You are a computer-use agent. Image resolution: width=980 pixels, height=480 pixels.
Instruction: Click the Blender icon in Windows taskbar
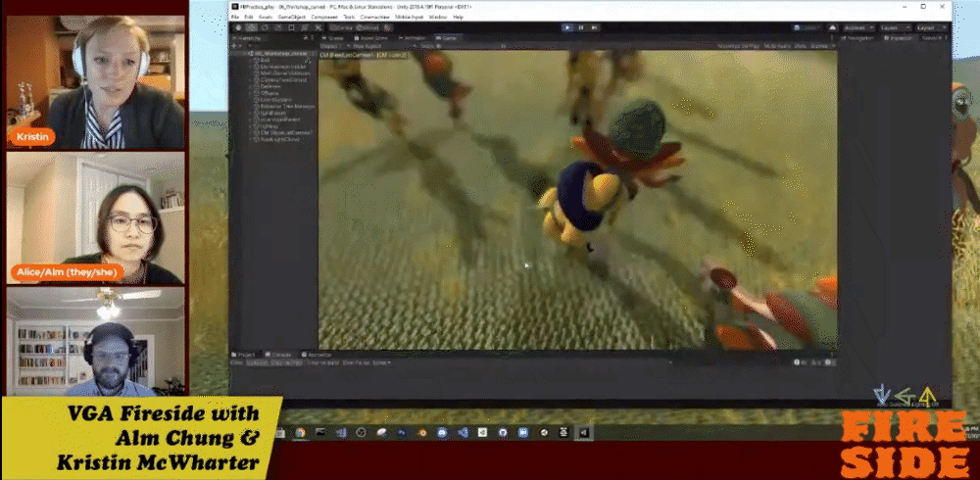(x=421, y=433)
